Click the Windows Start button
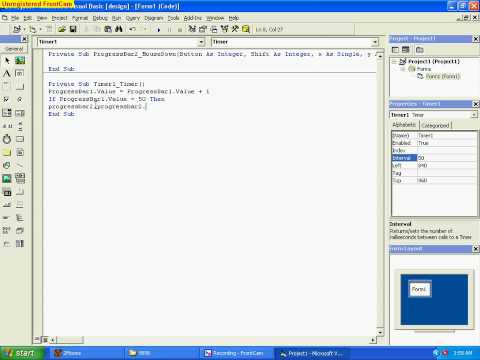This screenshot has height=360, width=480. pyautogui.click(x=22, y=353)
